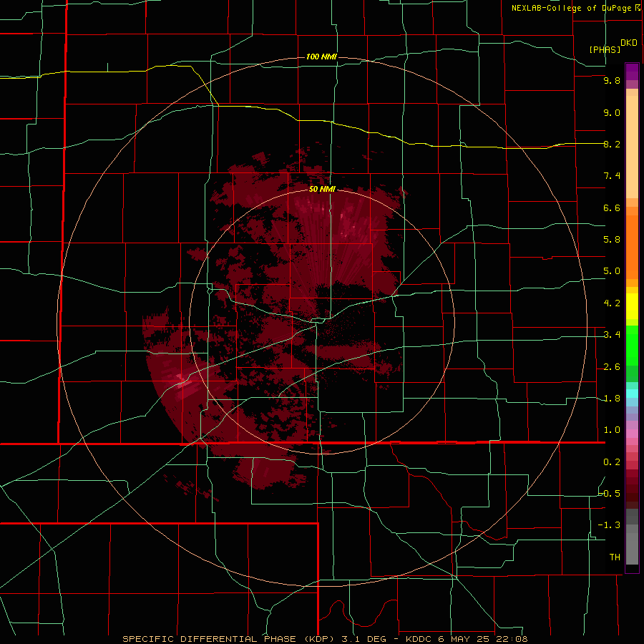Pick the cyan swatch on the color bar

(632, 394)
